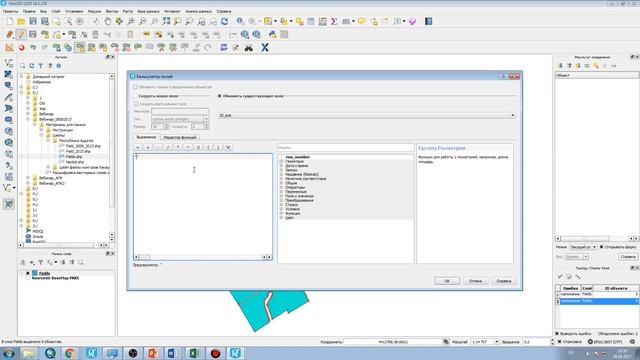Switch to 'Редактор функций' tab

tap(180, 137)
